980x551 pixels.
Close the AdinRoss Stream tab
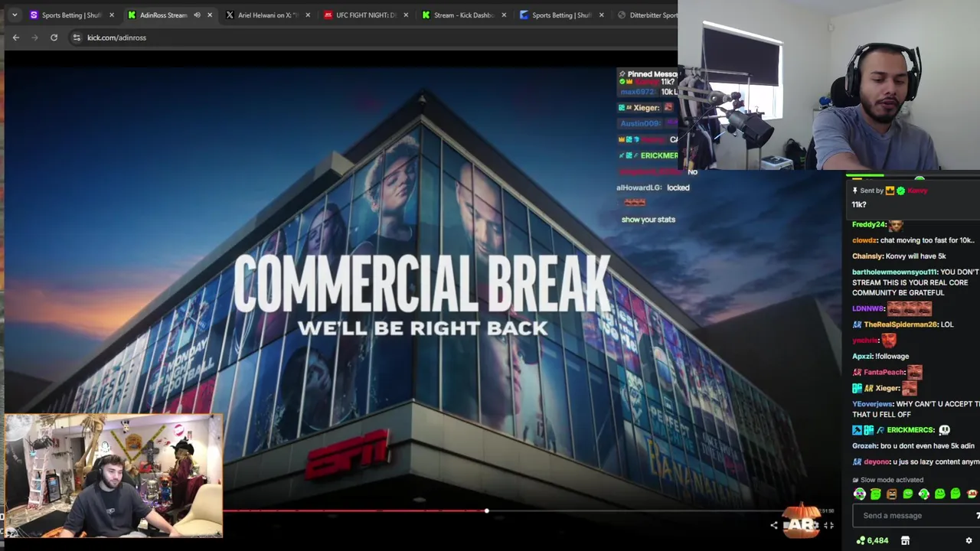tap(210, 15)
